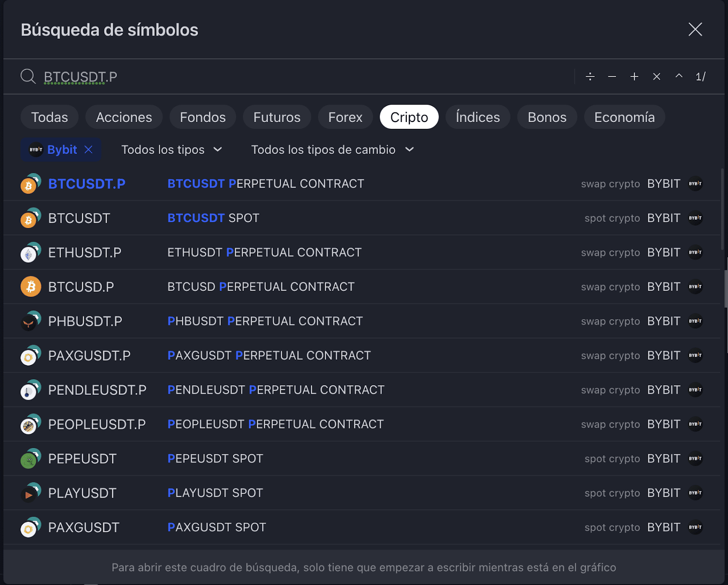The height and width of the screenshot is (585, 728).
Task: Click the magnifying glass search icon
Action: click(x=28, y=76)
